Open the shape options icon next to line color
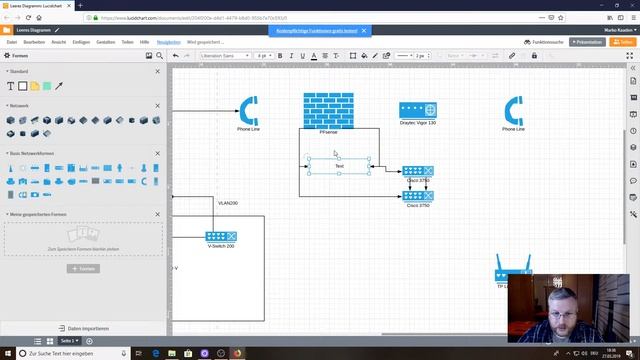 pos(386,56)
